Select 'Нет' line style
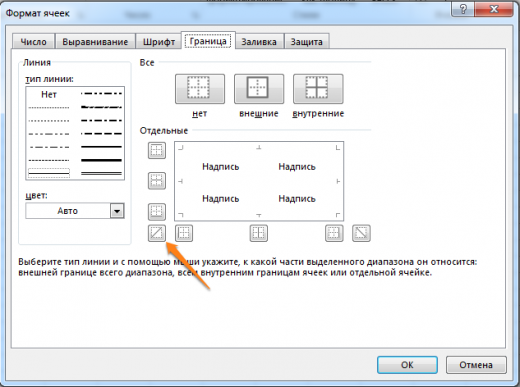Image resolution: width=520 pixels, height=387 pixels. pos(49,95)
